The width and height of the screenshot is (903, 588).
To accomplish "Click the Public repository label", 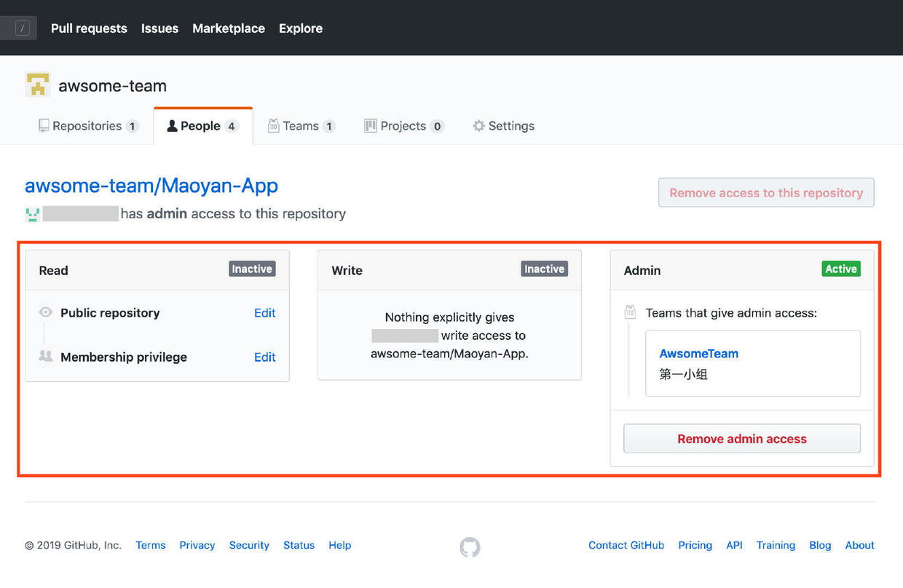I will tap(110, 313).
